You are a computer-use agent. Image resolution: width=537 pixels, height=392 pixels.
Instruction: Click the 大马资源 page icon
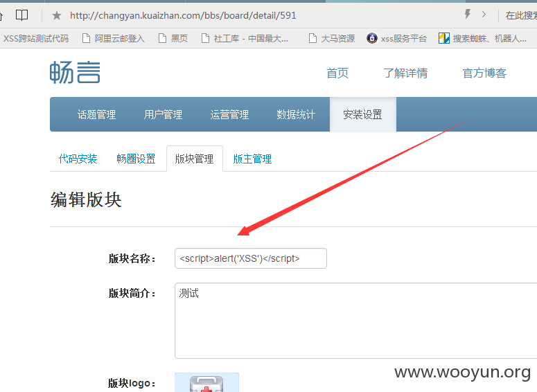[312, 38]
